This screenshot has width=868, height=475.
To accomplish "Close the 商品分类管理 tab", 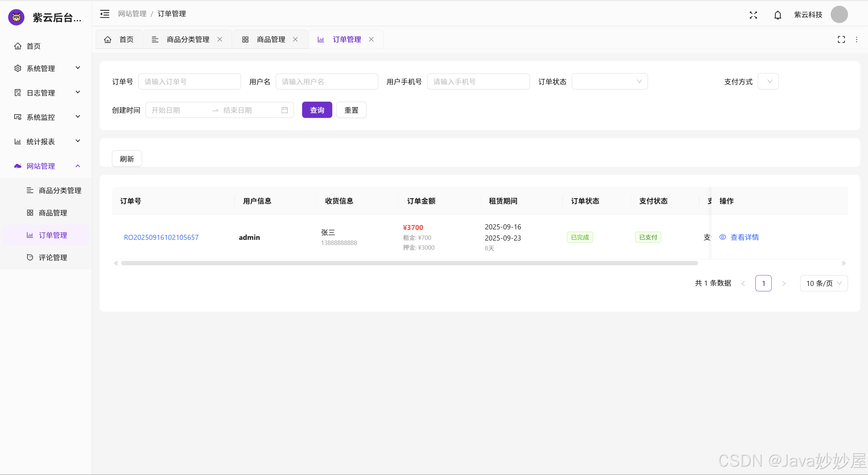I will pyautogui.click(x=220, y=39).
